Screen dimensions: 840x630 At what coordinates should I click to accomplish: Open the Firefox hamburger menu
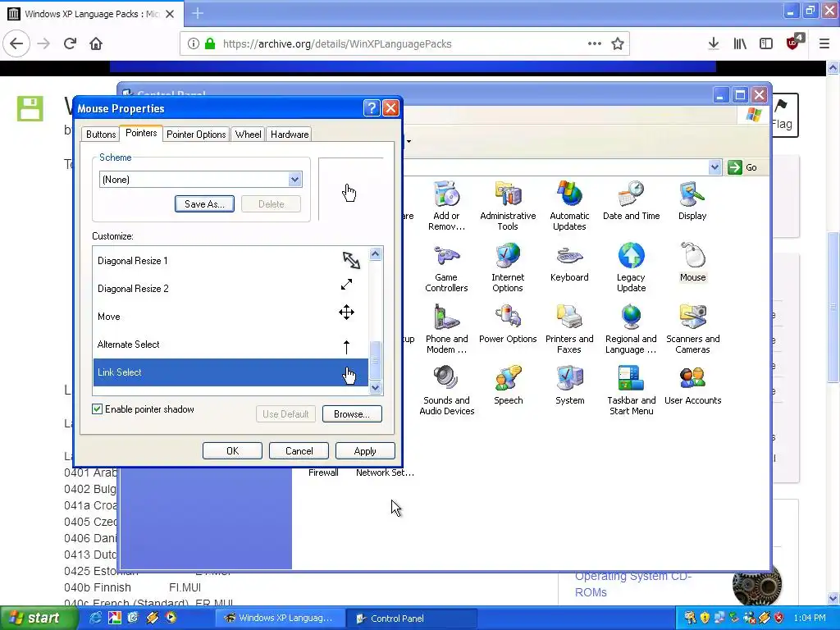pyautogui.click(x=824, y=44)
